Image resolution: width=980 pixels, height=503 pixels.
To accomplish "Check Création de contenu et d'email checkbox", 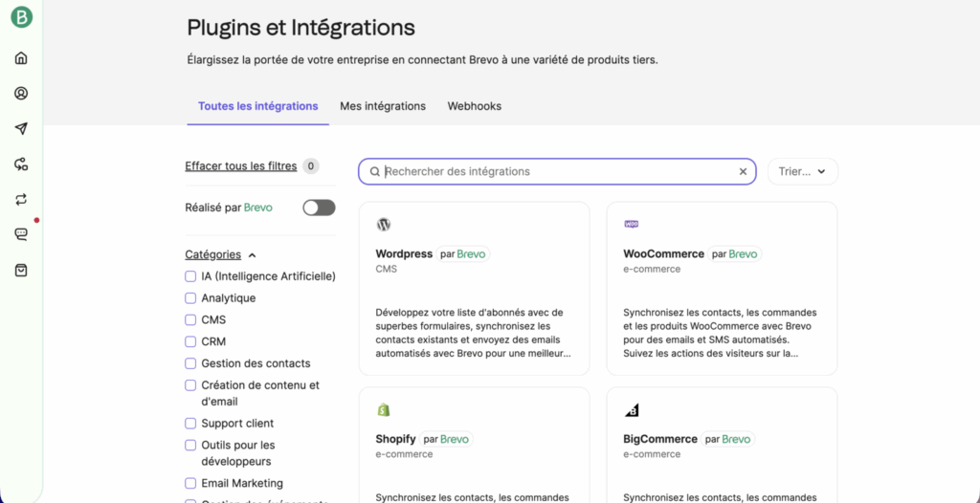I will tap(190, 385).
